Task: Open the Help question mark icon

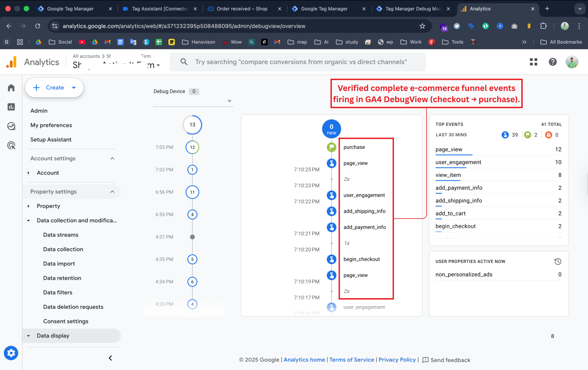Action: pyautogui.click(x=552, y=62)
